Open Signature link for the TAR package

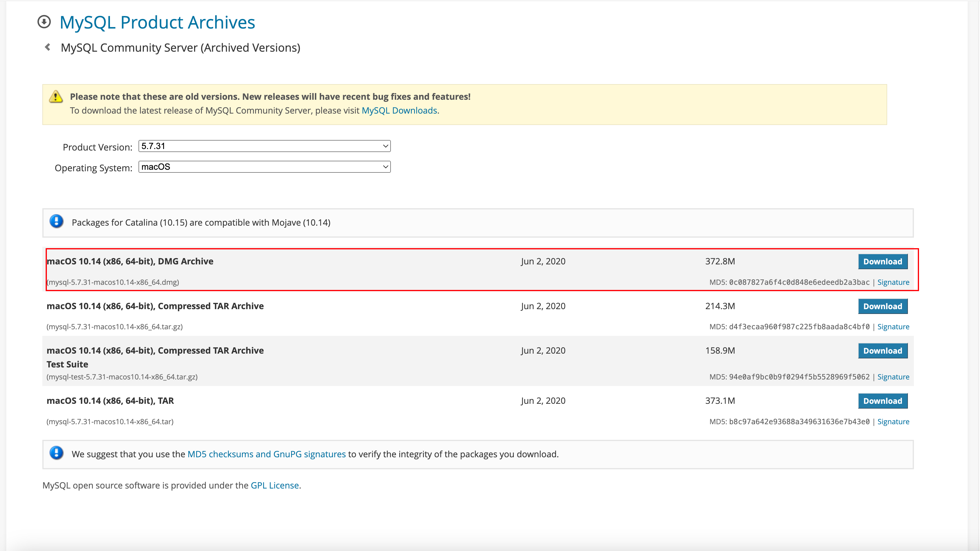coord(893,422)
